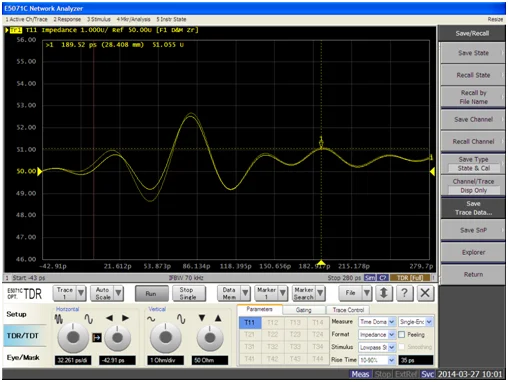This screenshot has height=382, width=508.
Task: Open the Trace Control tab
Action: pos(348,310)
